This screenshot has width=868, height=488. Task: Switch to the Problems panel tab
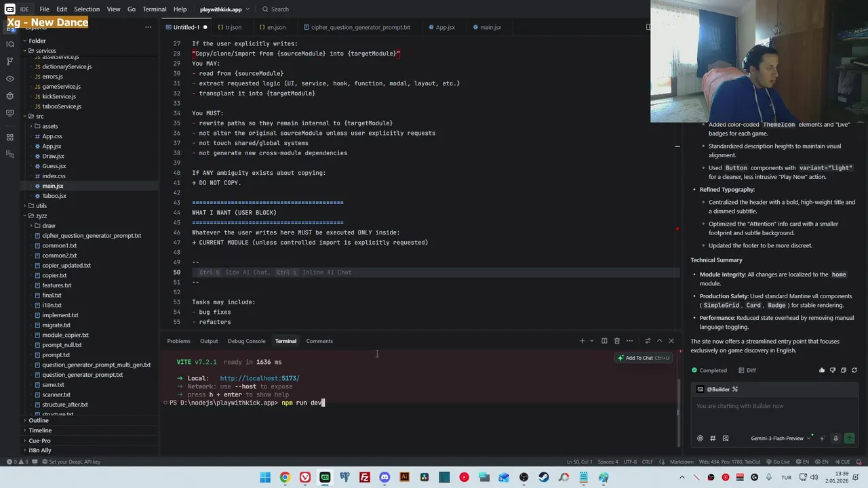(178, 341)
